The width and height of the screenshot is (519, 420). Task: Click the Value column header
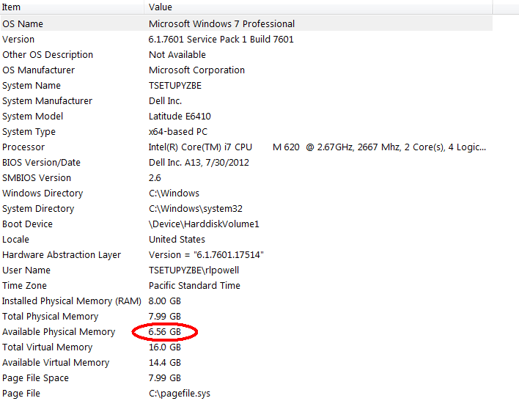click(x=161, y=7)
